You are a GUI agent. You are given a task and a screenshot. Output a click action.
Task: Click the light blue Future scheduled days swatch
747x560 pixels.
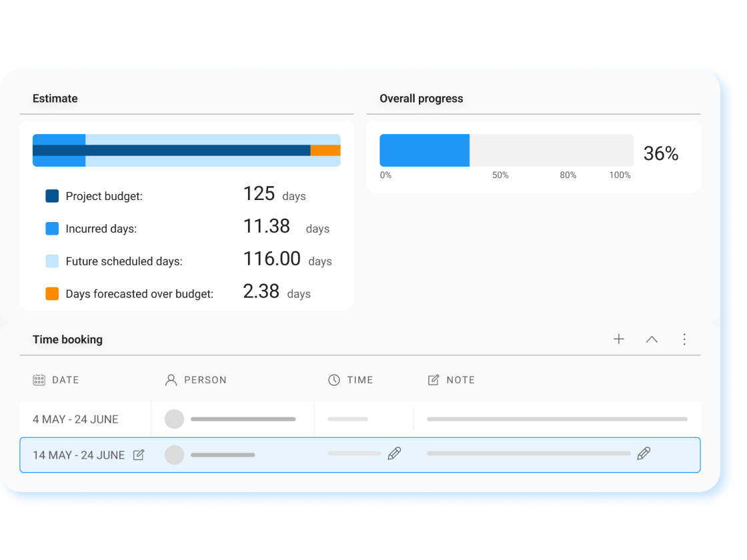[52, 261]
